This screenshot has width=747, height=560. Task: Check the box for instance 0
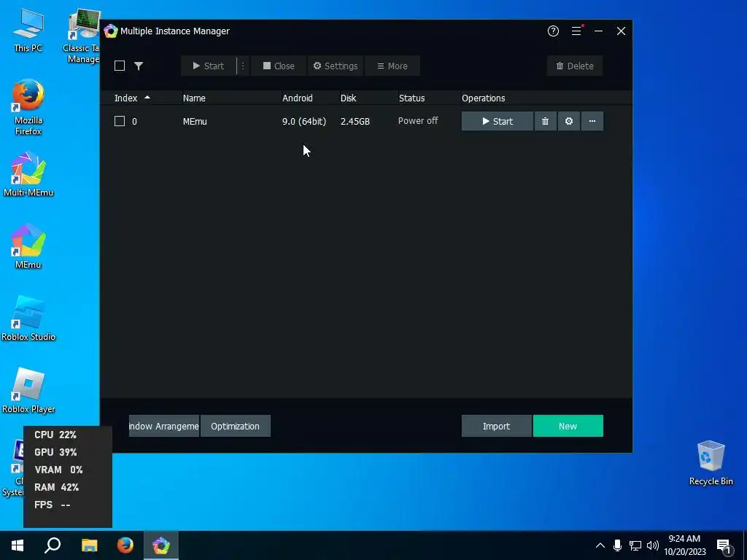[x=120, y=122]
